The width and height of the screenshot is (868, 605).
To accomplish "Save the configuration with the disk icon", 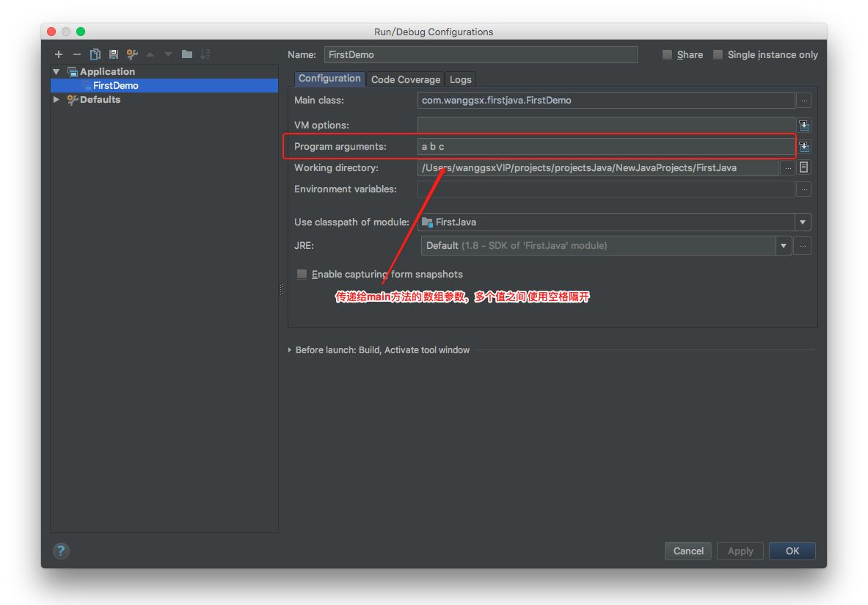I will pos(114,54).
